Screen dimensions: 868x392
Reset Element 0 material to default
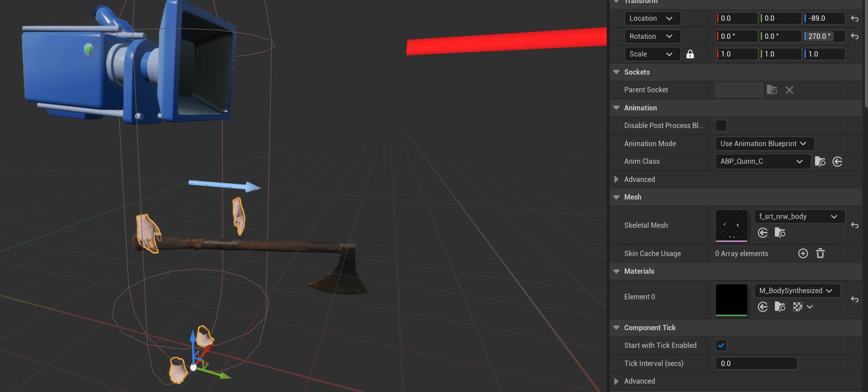(x=855, y=299)
